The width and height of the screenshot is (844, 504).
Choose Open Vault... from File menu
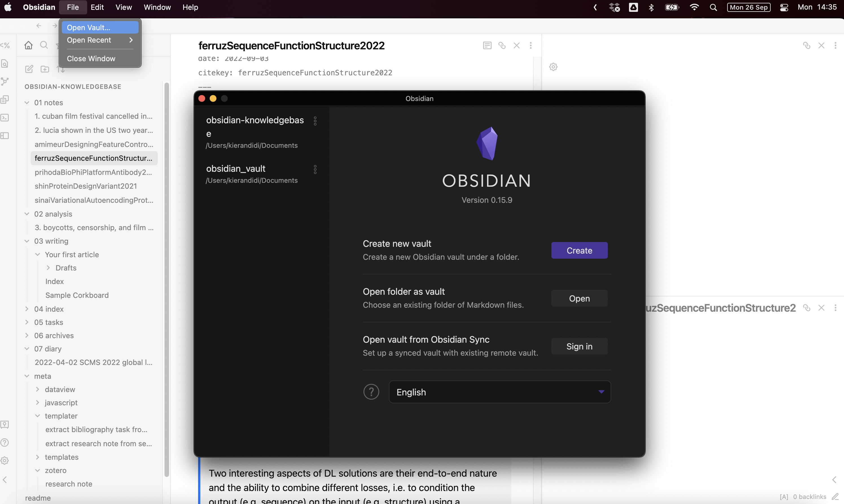pyautogui.click(x=100, y=28)
